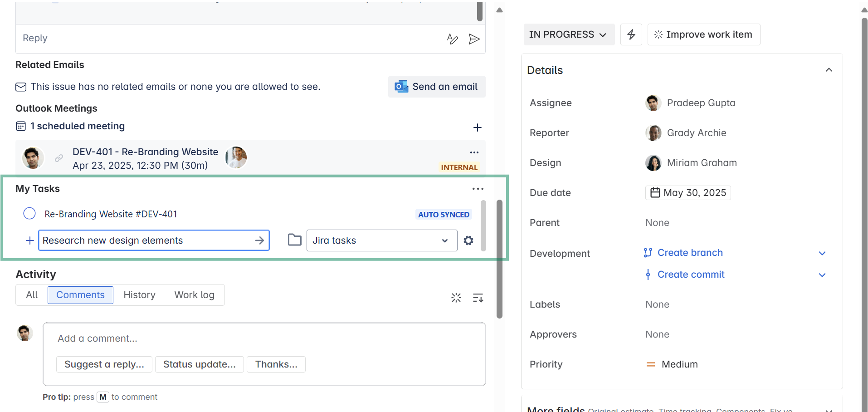868x412 pixels.
Task: Expand the Create branch options chevron
Action: (822, 253)
